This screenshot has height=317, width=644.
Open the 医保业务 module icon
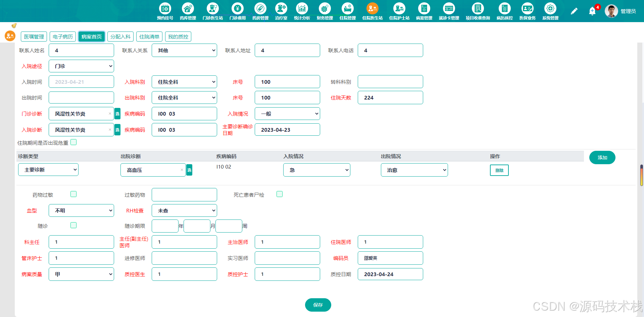coord(528,8)
